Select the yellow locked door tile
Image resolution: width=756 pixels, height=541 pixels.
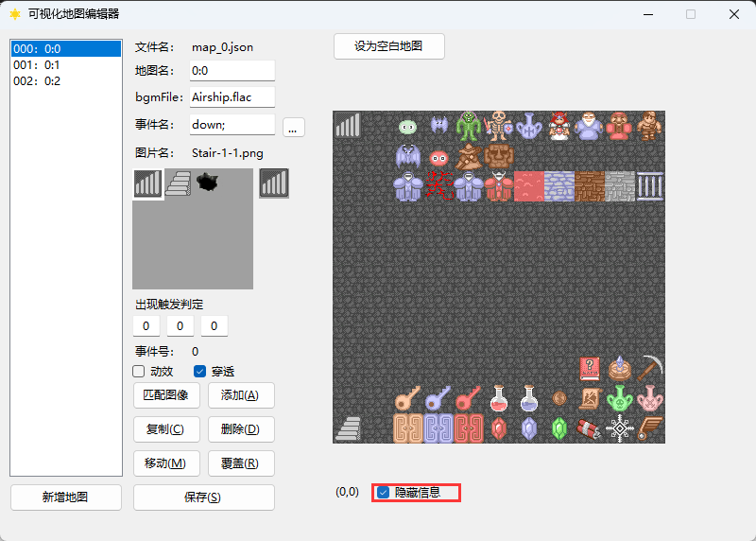(408, 428)
